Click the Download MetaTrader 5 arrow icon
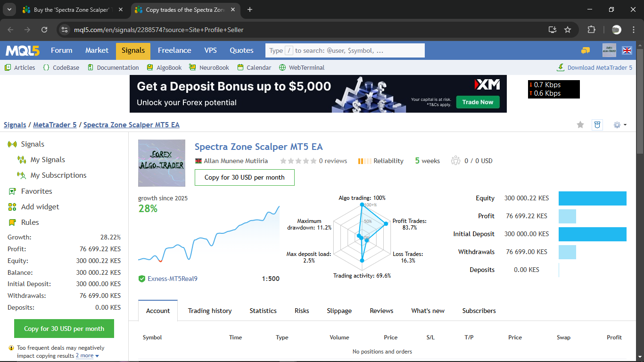Screen dimensions: 644x362 tap(561, 67)
